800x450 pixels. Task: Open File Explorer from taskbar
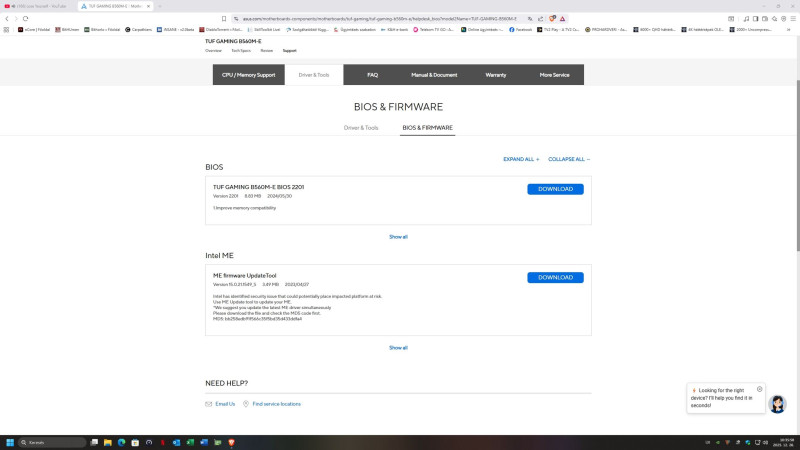108,442
